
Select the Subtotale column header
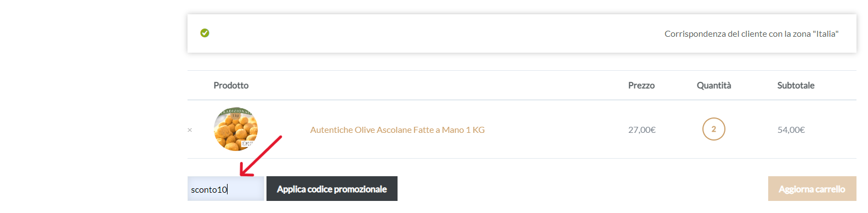[796, 85]
